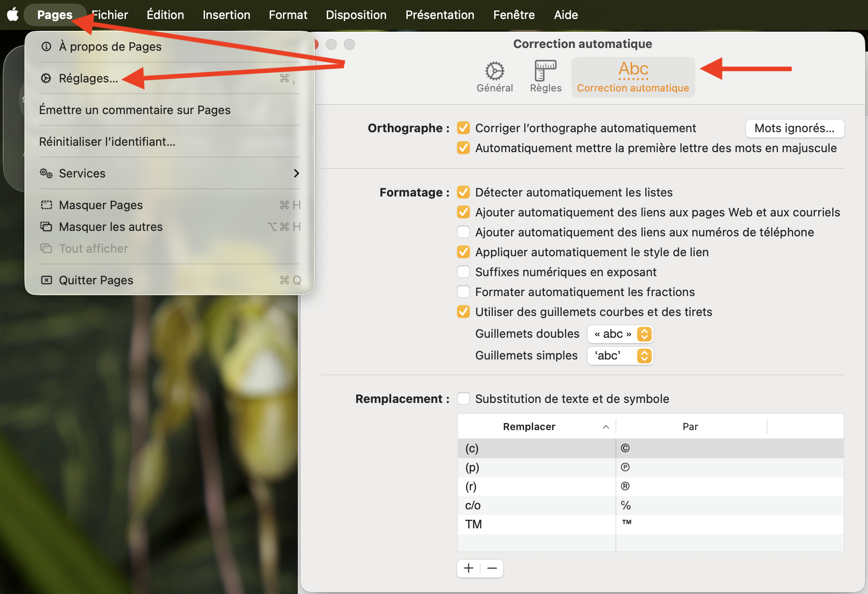
Task: Open the Pages application menu
Action: 55,15
